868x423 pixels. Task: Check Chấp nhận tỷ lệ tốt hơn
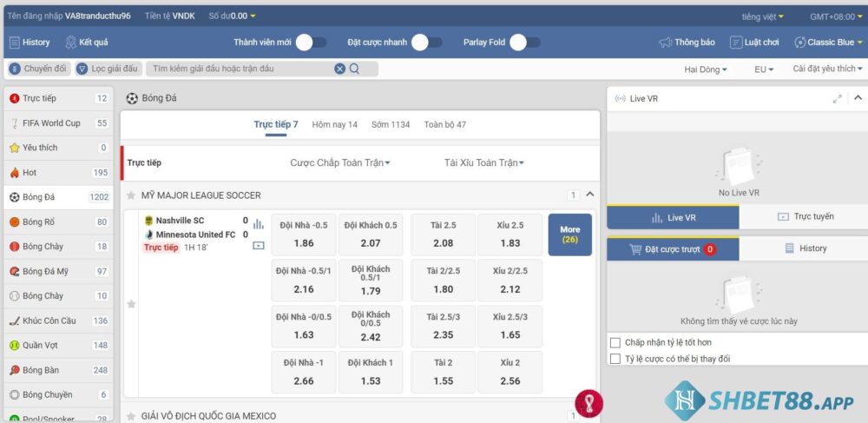click(615, 342)
